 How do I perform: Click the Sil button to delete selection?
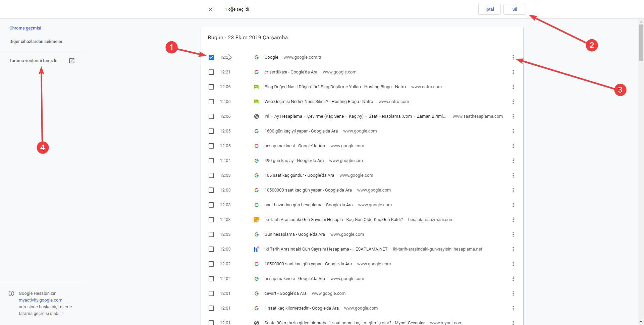tap(515, 9)
